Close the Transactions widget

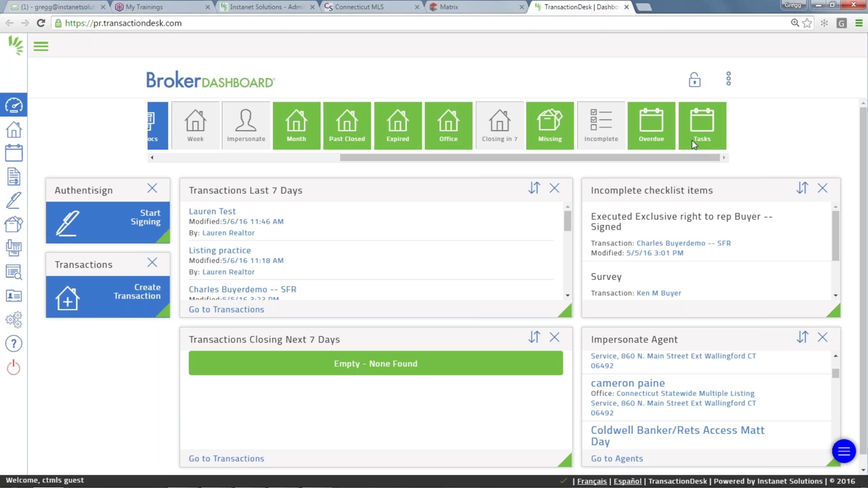pyautogui.click(x=152, y=262)
